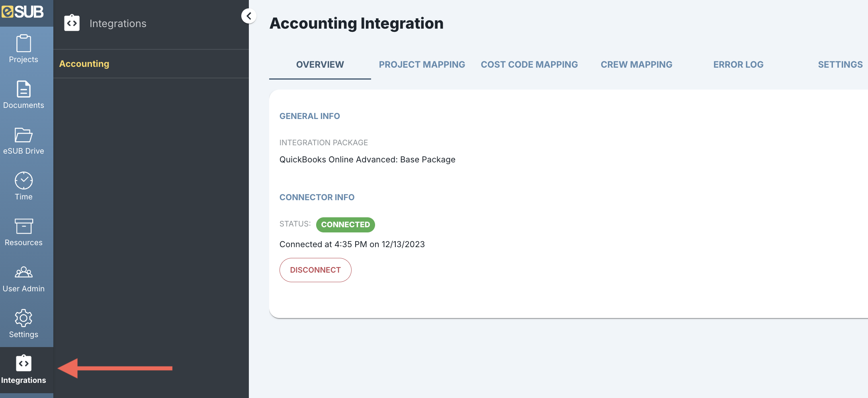Viewport: 868px width, 398px height.
Task: Select Accounting in the Integrations panel
Action: (x=84, y=64)
